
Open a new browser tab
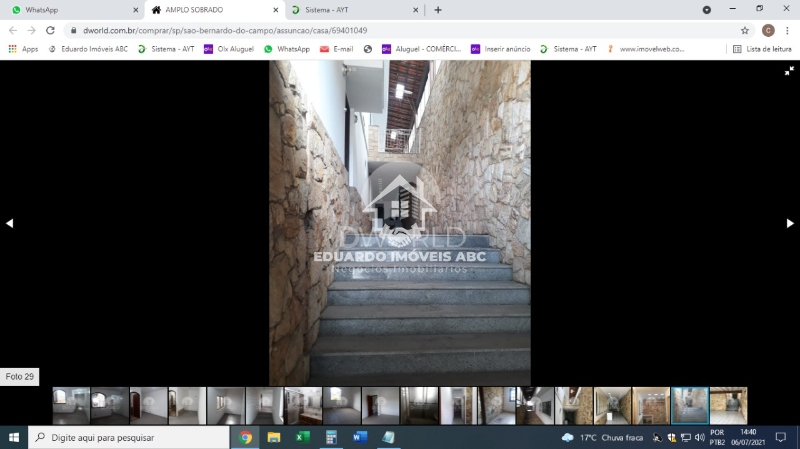438,10
